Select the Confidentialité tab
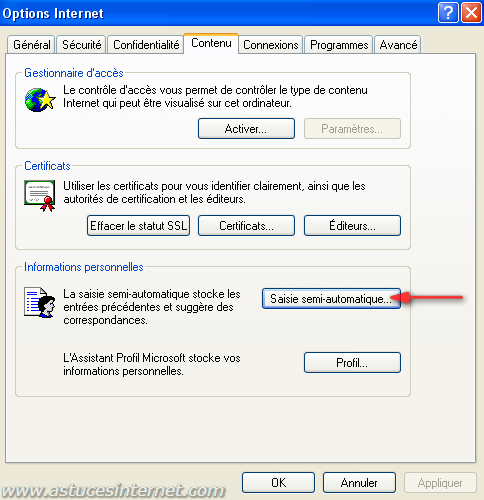484x500 pixels. click(146, 44)
